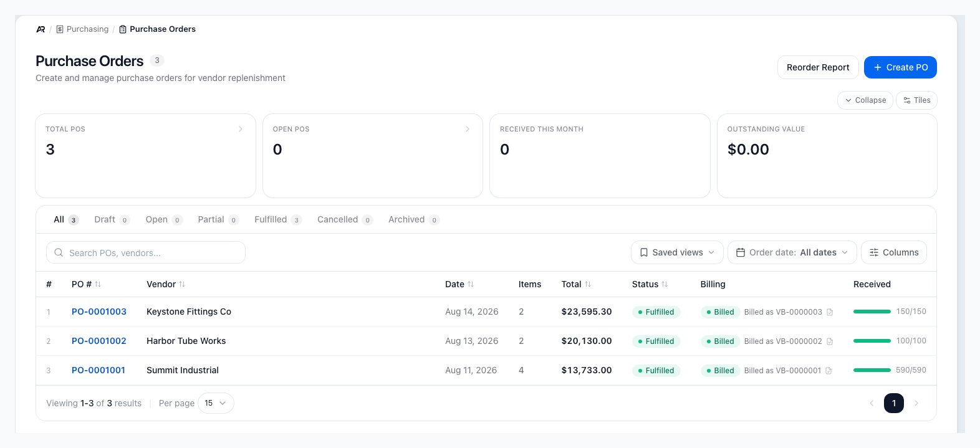
Task: Click the Billed badge for VB-0000002
Action: (x=720, y=341)
